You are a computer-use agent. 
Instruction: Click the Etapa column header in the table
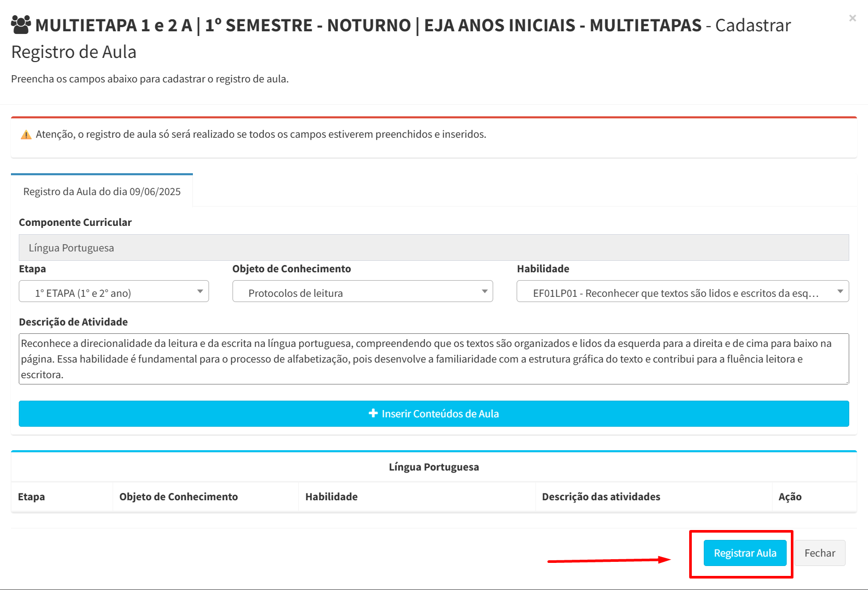(31, 497)
